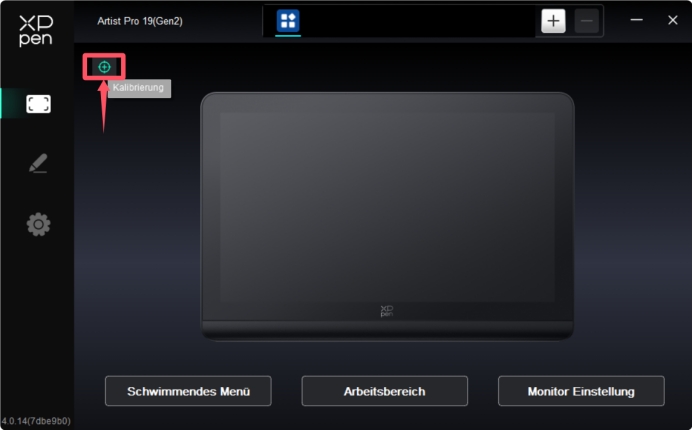Click the XP-Pen logo in the top-left corner
693x430 pixels.
pos(36,29)
